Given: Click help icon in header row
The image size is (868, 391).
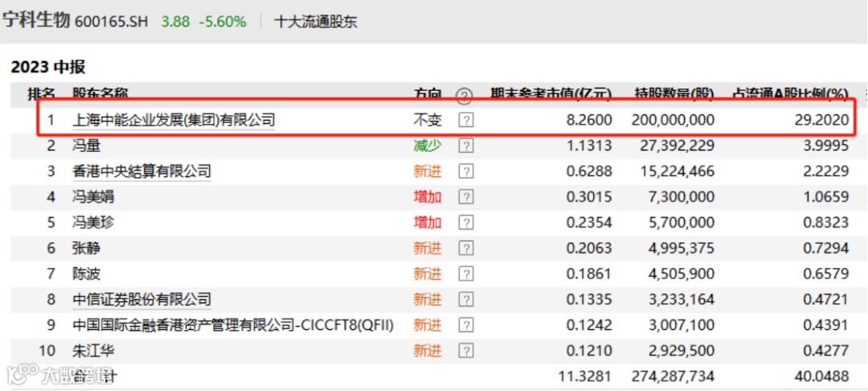Looking at the screenshot, I should pyautogui.click(x=464, y=97).
